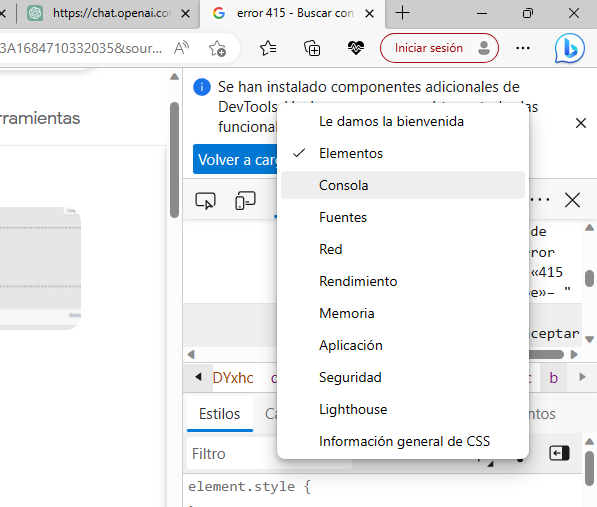Close the error 415 search tab
This screenshot has height=507, width=597.
[x=369, y=14]
